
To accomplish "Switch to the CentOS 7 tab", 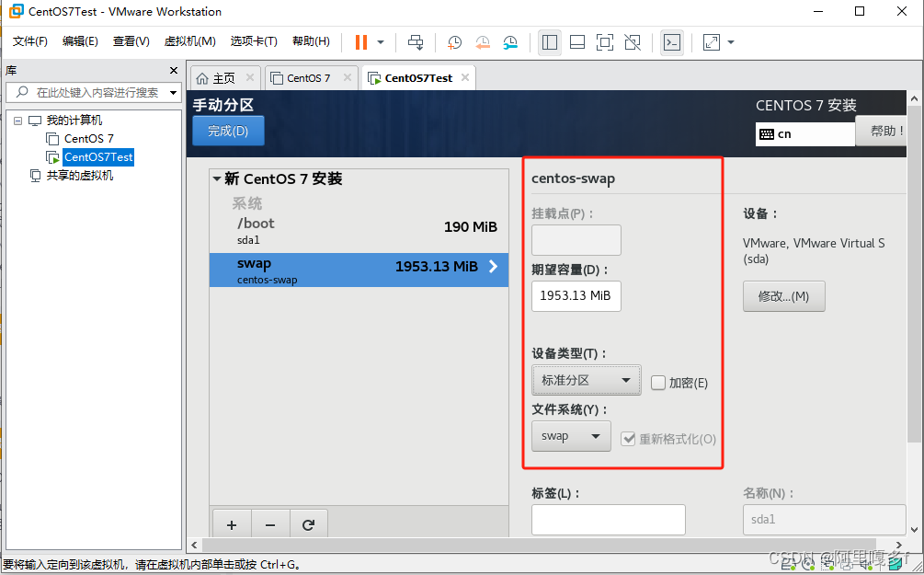I will [x=308, y=78].
